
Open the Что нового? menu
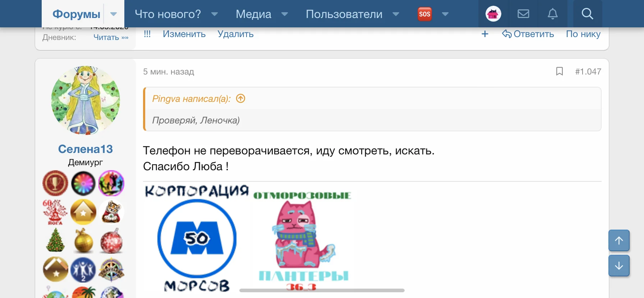pyautogui.click(x=168, y=14)
